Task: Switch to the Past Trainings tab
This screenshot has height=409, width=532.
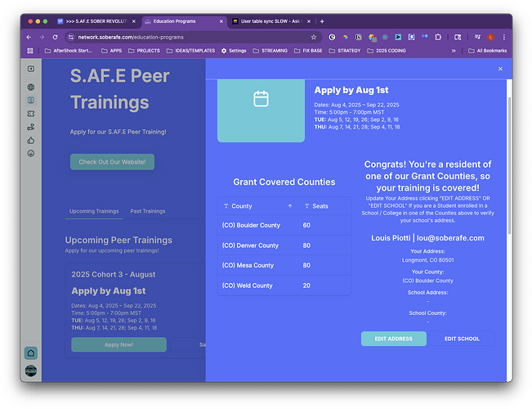Action: (148, 211)
